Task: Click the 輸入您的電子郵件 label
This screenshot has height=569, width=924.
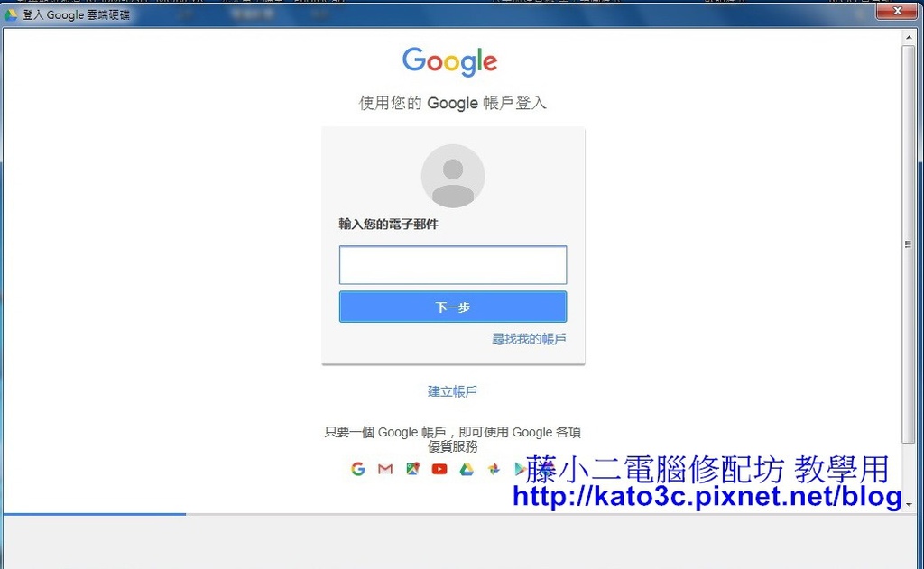Action: [388, 225]
